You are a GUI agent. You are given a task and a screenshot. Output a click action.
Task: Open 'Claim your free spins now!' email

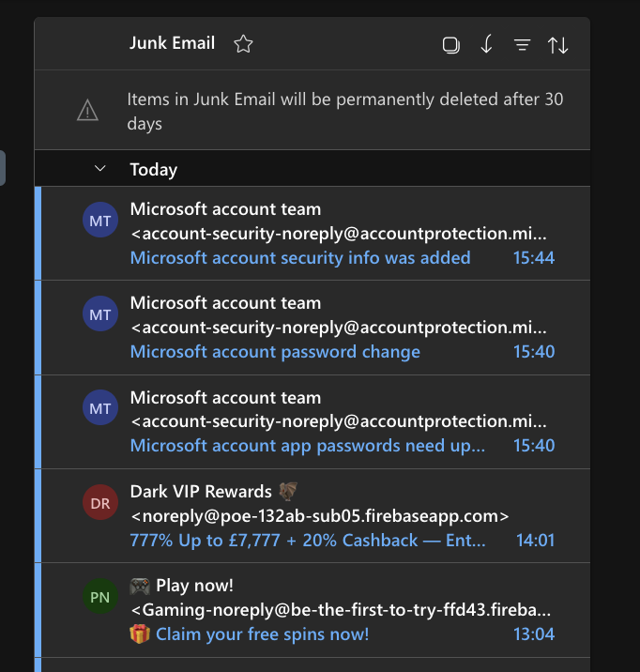coord(262,634)
